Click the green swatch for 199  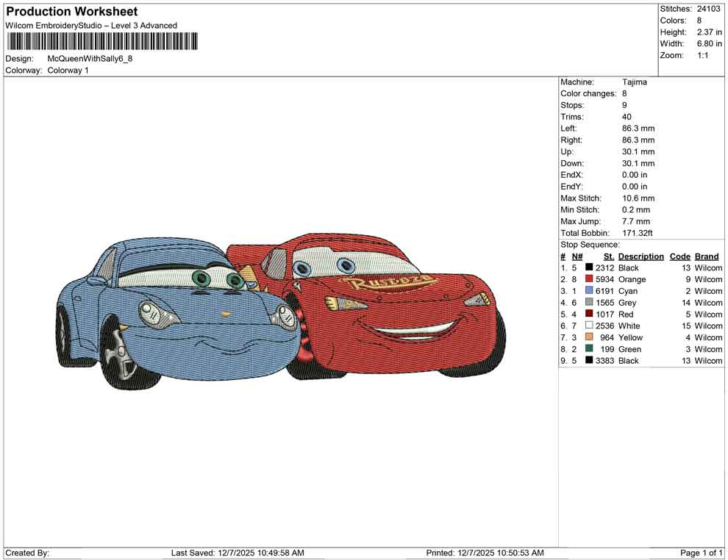point(589,348)
